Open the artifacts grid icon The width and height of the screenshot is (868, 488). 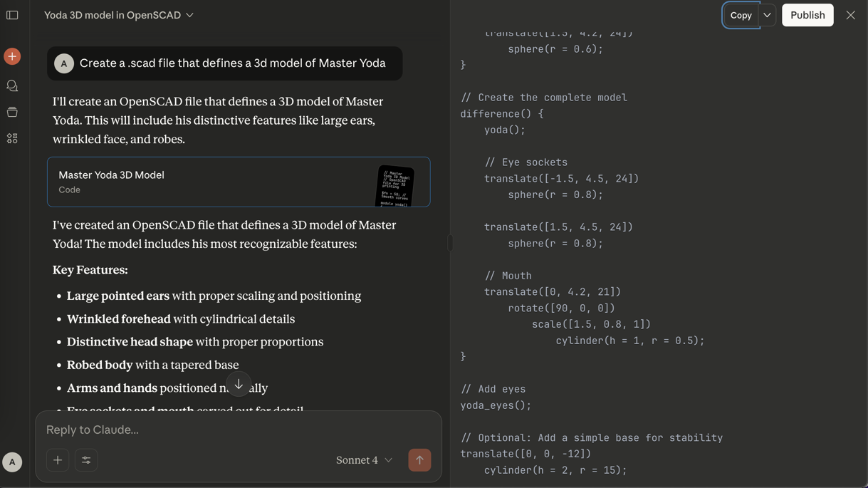12,138
